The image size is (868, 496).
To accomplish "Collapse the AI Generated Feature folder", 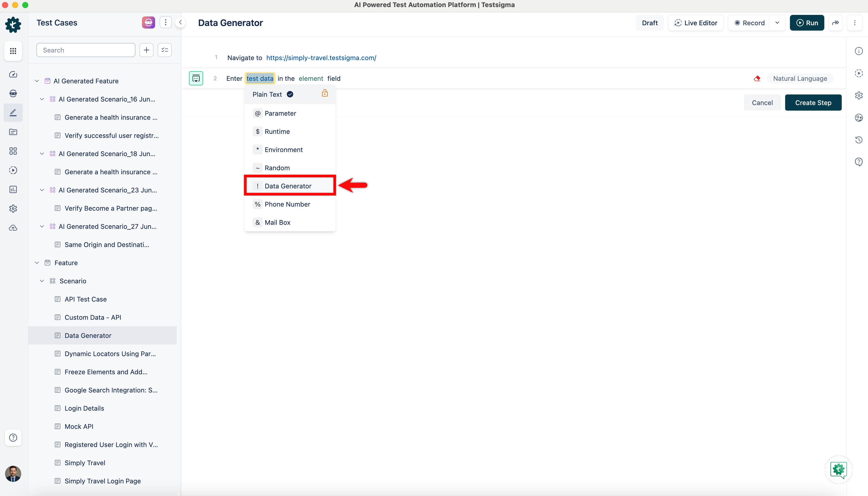I will 37,81.
